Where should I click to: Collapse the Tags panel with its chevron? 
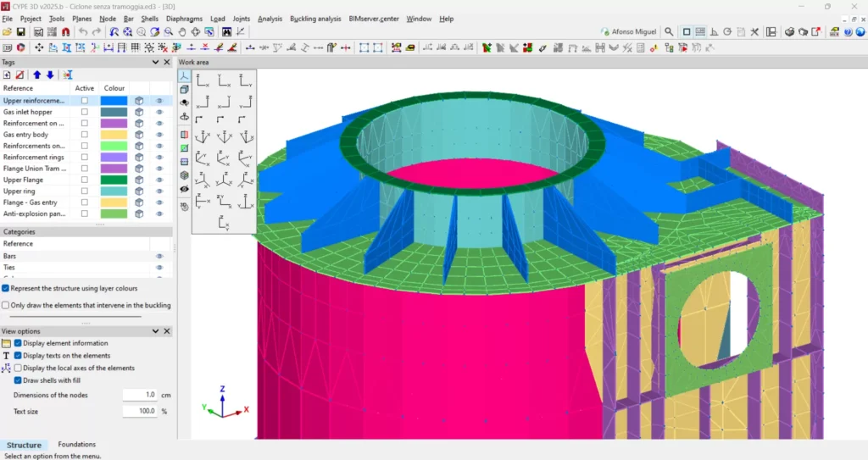(x=156, y=63)
